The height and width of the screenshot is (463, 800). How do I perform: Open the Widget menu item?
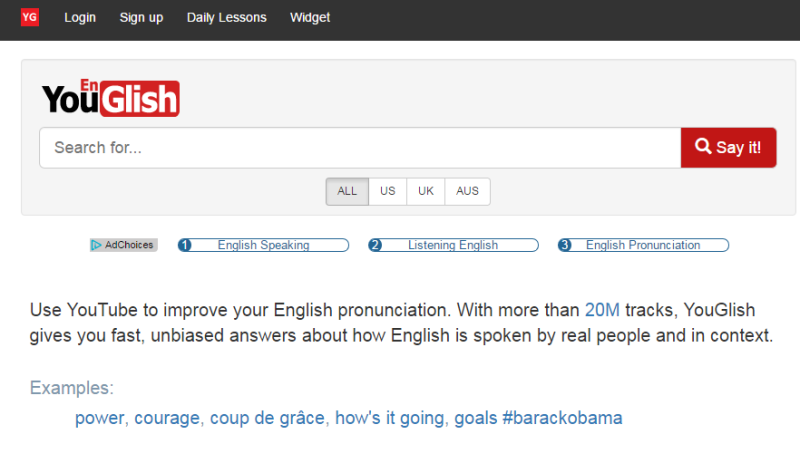click(310, 17)
